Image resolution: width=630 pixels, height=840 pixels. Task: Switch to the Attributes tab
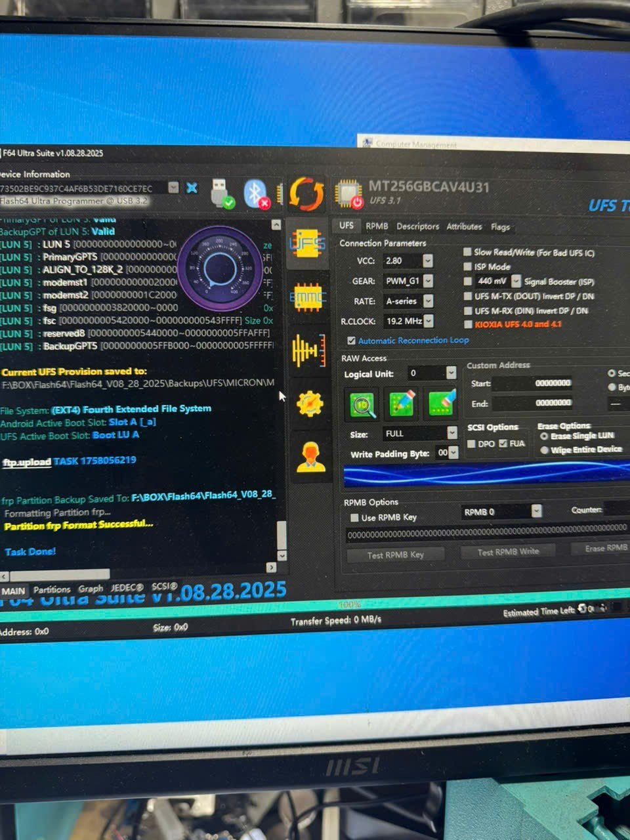point(465,226)
